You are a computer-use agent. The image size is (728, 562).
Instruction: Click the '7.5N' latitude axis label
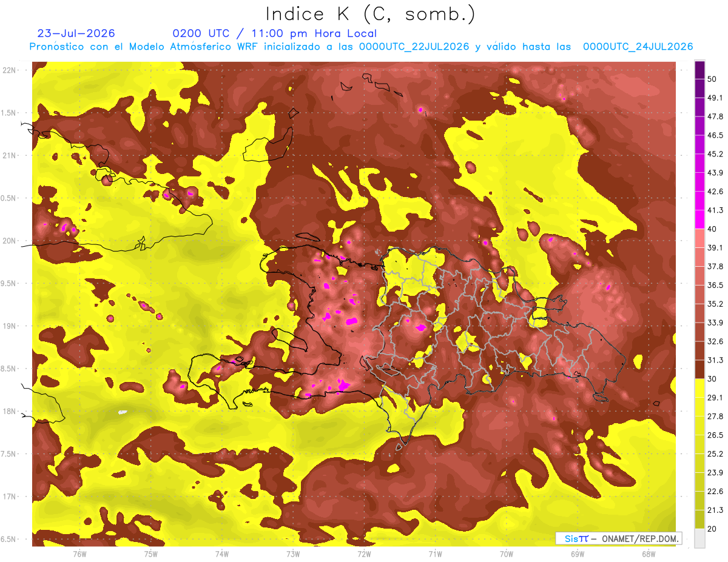(8, 454)
